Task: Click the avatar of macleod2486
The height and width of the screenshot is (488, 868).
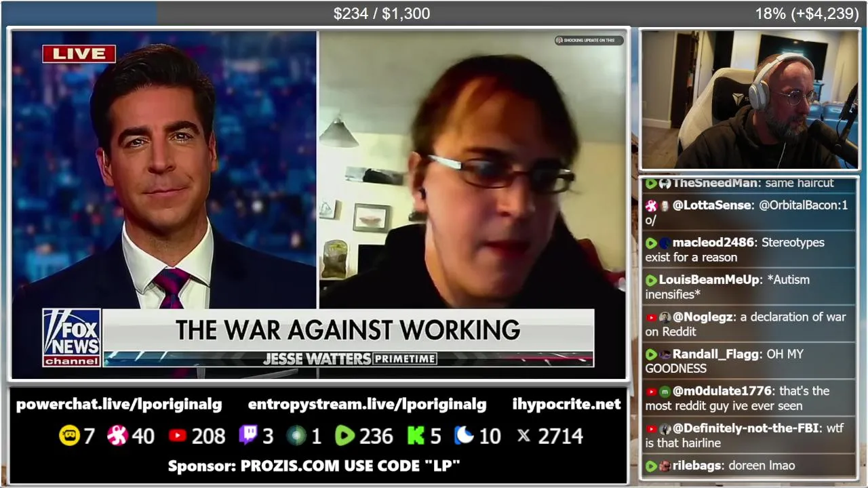Action: click(665, 243)
